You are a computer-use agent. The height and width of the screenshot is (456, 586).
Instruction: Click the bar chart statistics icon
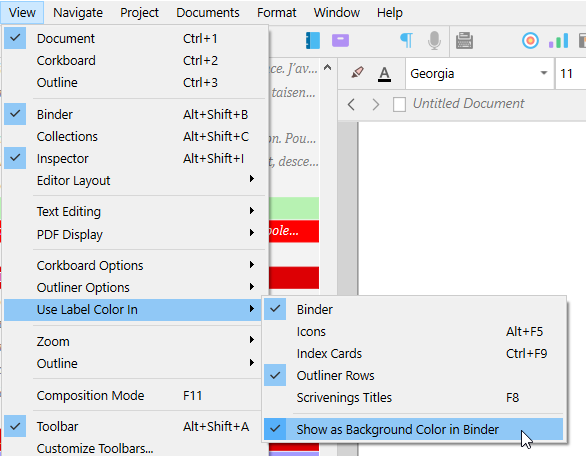click(558, 40)
